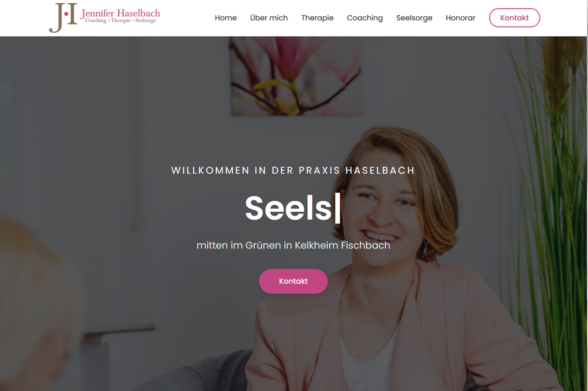
Task: Click the pink Kontakt button in hero
Action: click(x=293, y=281)
